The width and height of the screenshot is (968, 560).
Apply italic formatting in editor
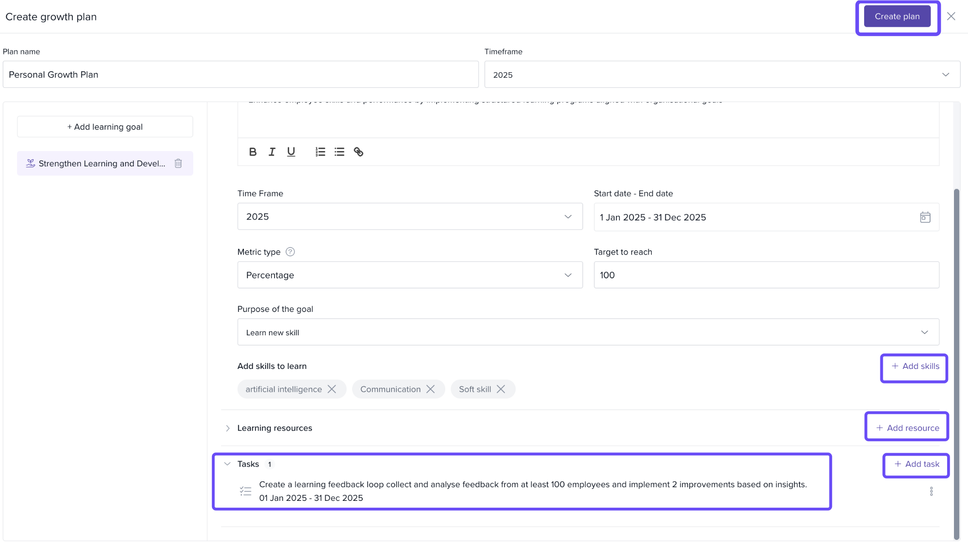(x=272, y=152)
